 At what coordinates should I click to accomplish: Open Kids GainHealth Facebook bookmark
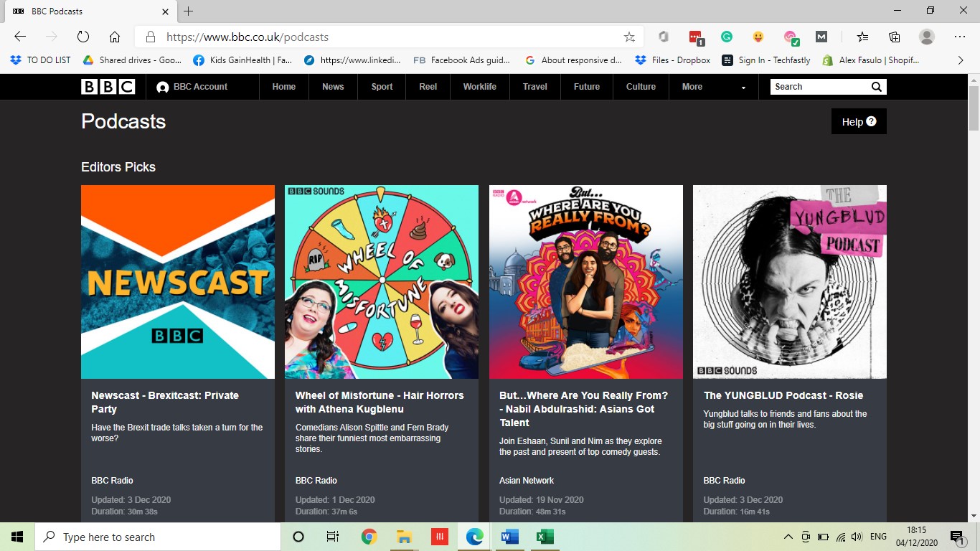pyautogui.click(x=242, y=60)
